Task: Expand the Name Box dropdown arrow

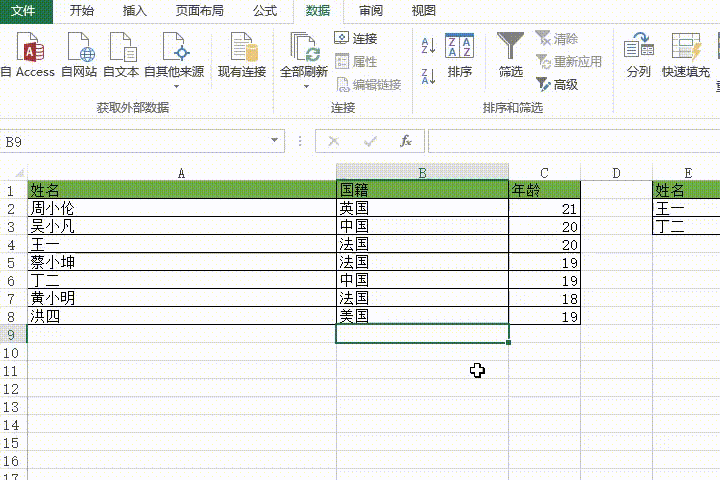Action: [x=275, y=141]
